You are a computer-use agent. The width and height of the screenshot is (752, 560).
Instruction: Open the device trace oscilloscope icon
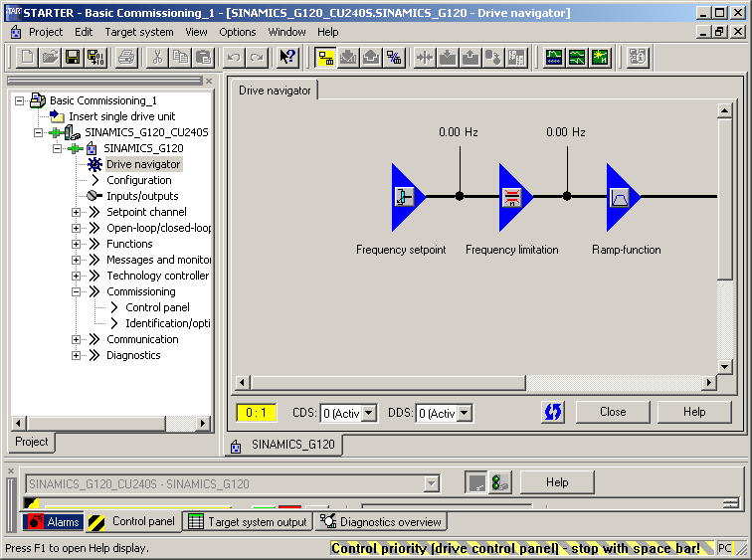[554, 58]
